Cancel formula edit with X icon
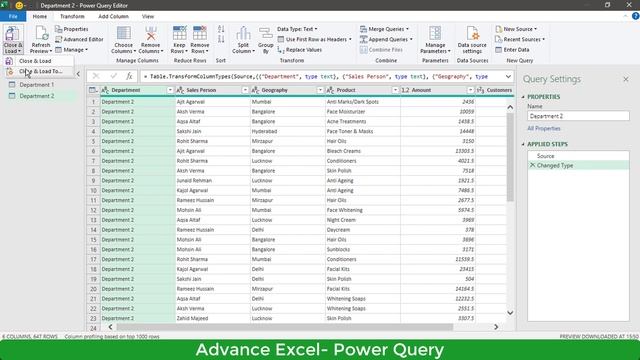The width and height of the screenshot is (640, 360). coord(96,76)
